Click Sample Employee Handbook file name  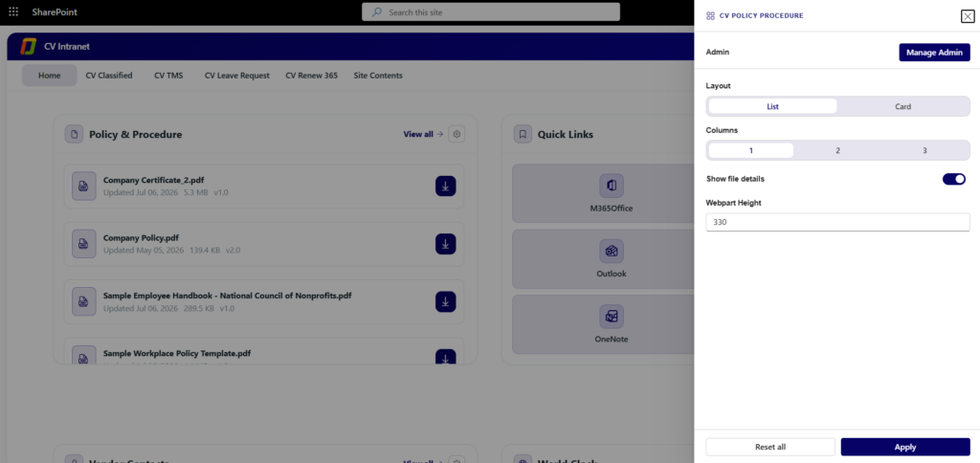(x=228, y=296)
